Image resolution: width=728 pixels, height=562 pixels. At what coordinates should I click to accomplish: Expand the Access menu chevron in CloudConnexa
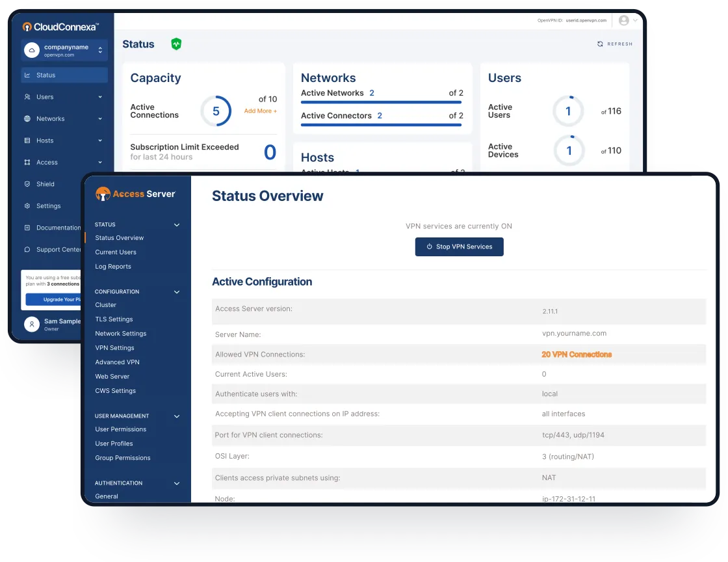[x=100, y=162]
